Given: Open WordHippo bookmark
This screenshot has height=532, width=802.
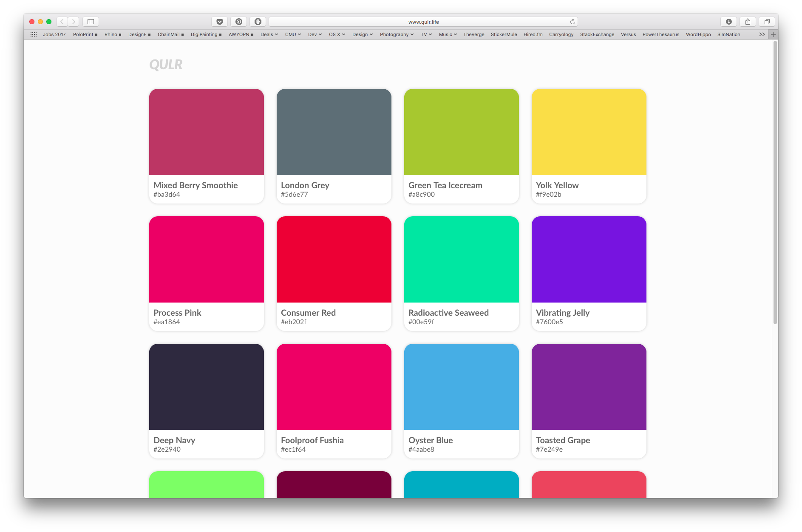Looking at the screenshot, I should [x=698, y=34].
